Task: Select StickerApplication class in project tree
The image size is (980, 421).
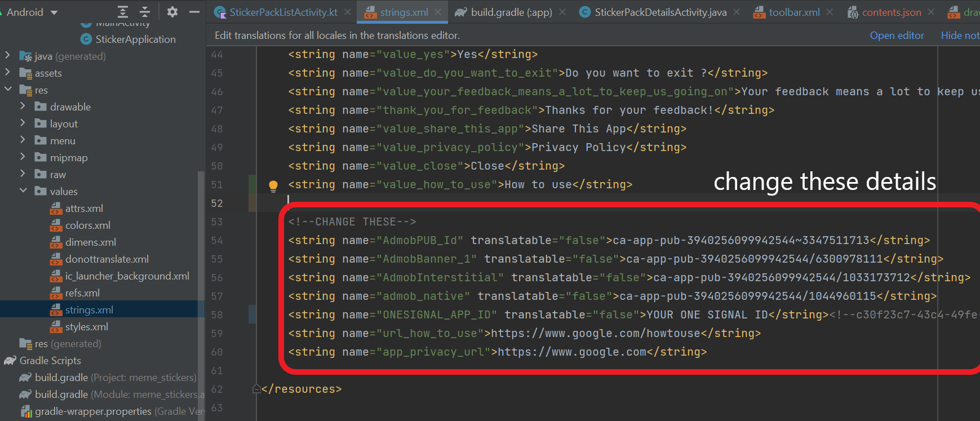Action: [x=135, y=39]
